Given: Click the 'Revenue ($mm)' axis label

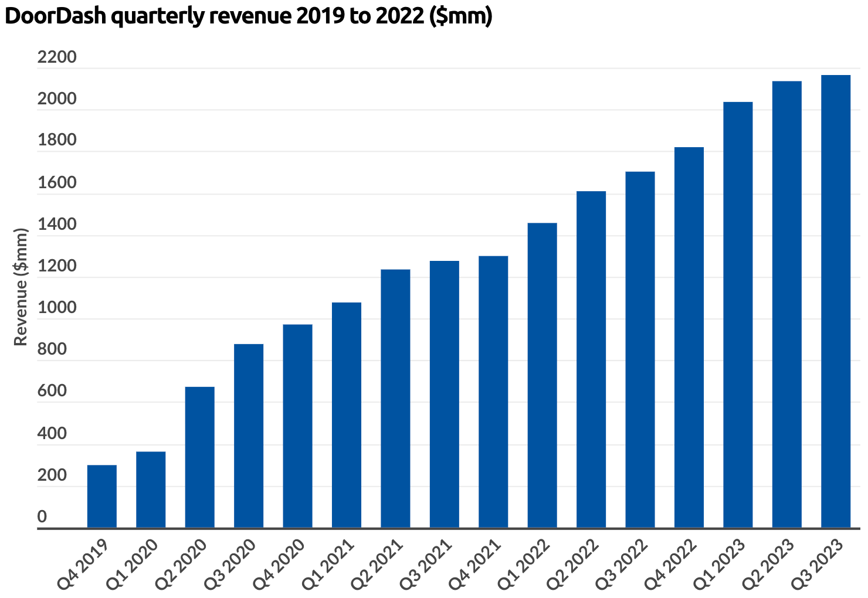Looking at the screenshot, I should 21,287.
